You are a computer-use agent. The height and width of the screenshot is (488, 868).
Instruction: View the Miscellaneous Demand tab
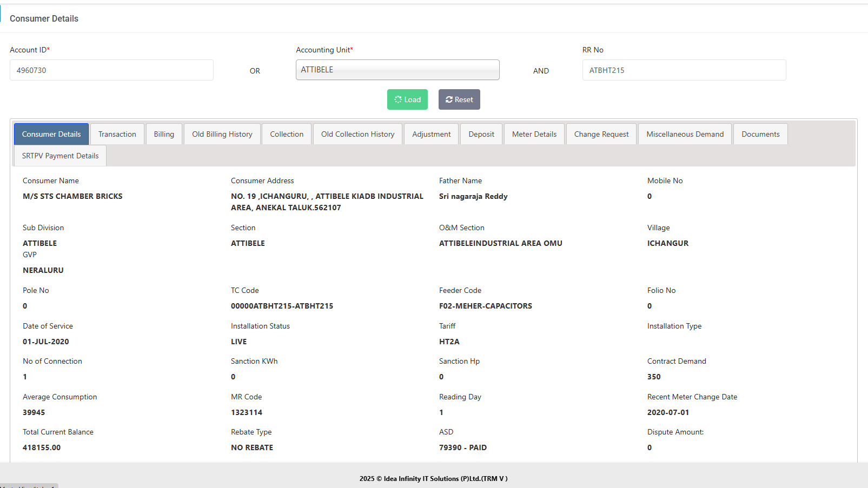pyautogui.click(x=685, y=134)
